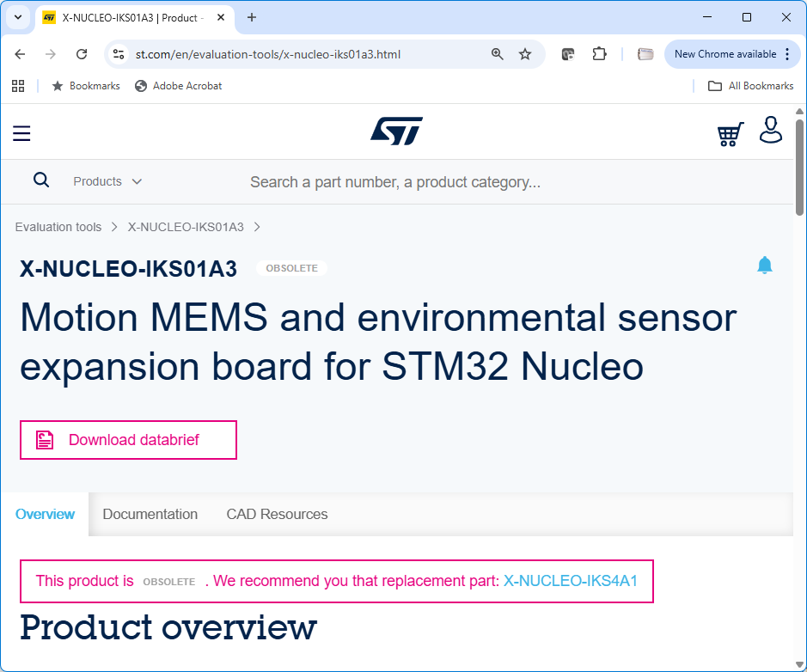Switch to the Documentation tab
Viewport: 807px width, 672px height.
pos(150,515)
